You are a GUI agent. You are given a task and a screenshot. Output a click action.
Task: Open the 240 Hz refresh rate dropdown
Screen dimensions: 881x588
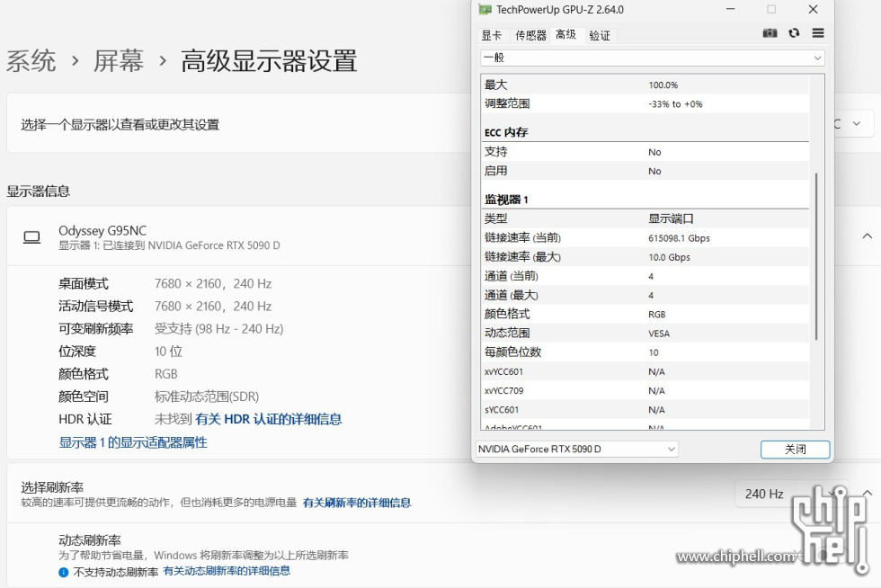791,494
